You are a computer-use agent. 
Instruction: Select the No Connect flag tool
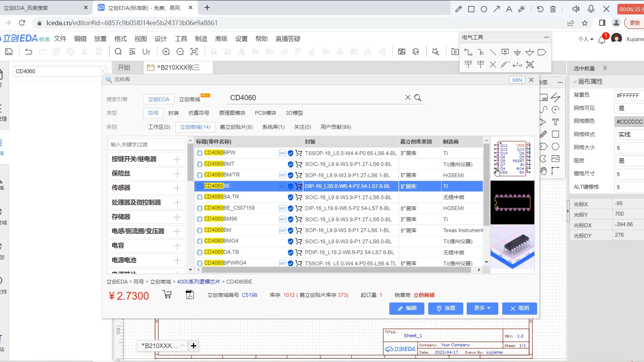pyautogui.click(x=493, y=64)
